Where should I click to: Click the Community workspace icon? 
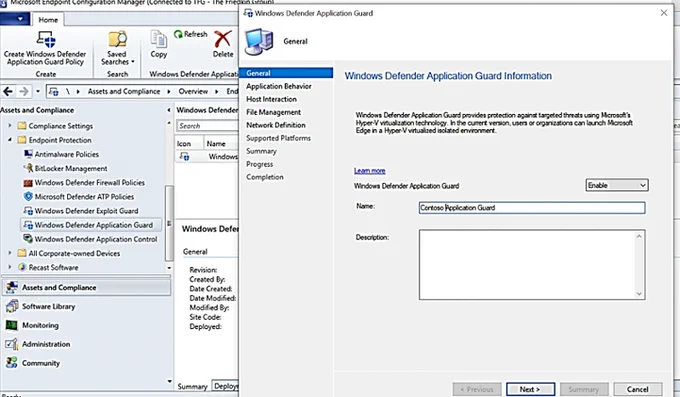tap(12, 363)
